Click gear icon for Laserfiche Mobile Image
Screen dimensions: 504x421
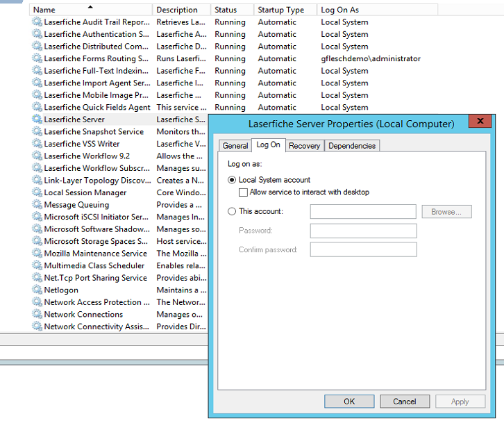tap(37, 95)
